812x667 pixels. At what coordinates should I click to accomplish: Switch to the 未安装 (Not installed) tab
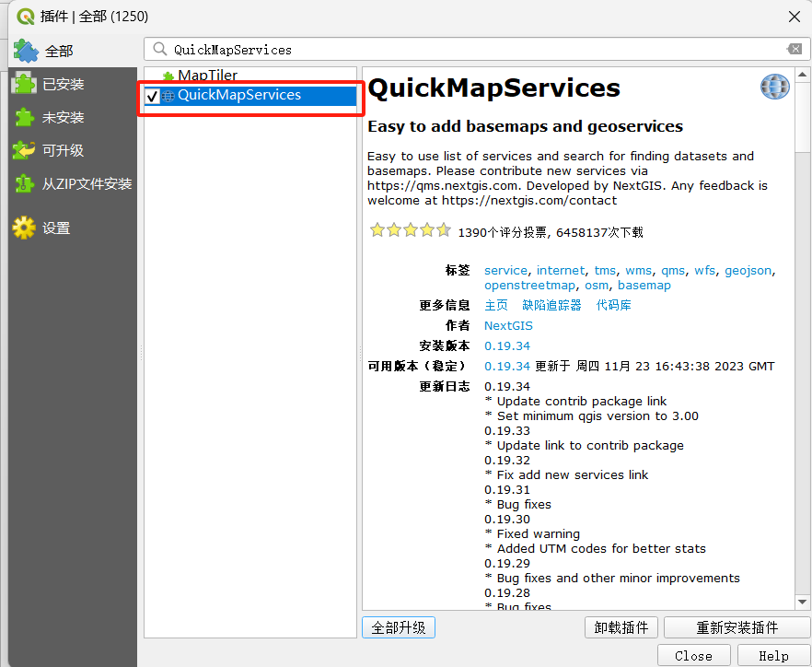tap(73, 117)
